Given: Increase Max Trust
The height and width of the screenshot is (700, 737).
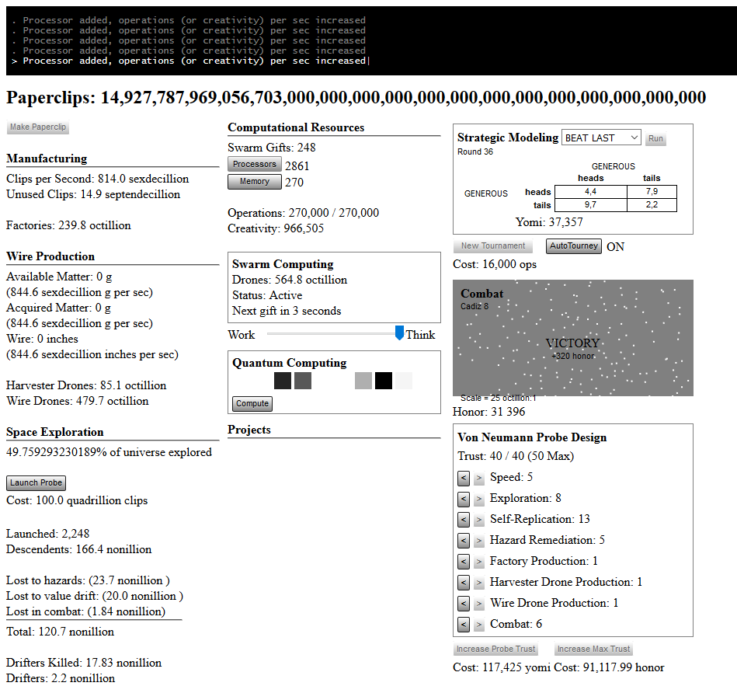Looking at the screenshot, I should 593,649.
